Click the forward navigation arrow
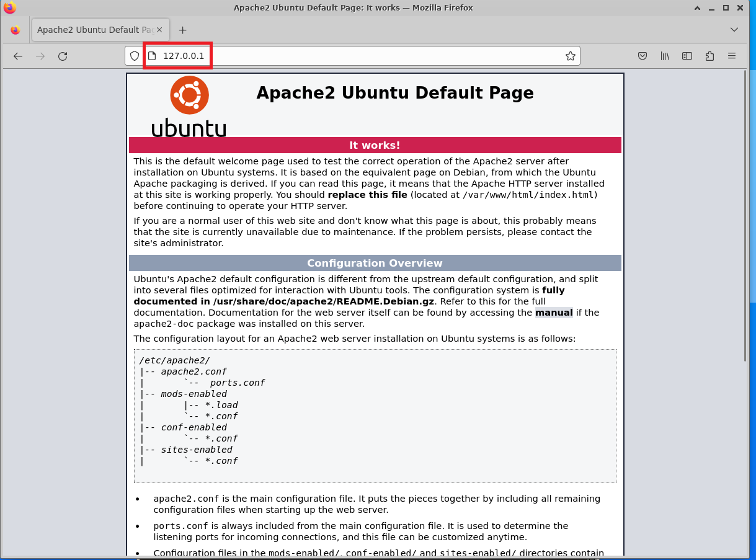The height and width of the screenshot is (560, 756). tap(40, 56)
